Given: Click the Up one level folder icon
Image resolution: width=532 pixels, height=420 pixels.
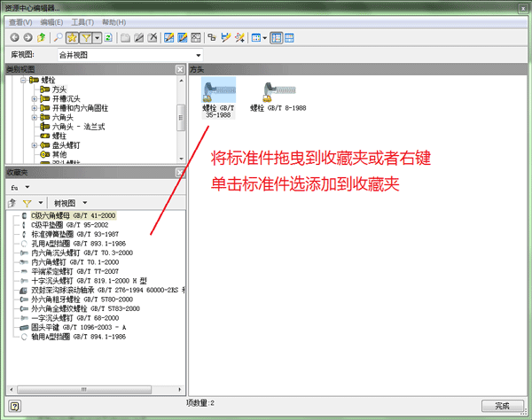Looking at the screenshot, I should (x=42, y=37).
